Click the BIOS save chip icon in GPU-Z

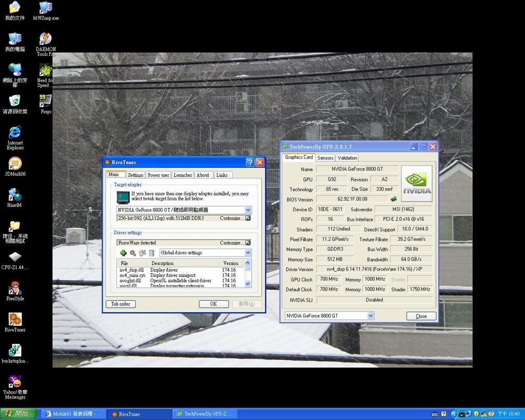click(x=394, y=199)
